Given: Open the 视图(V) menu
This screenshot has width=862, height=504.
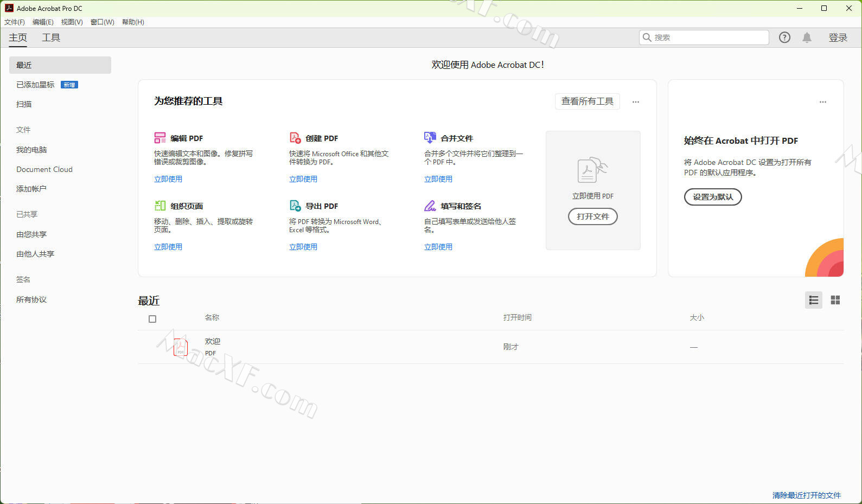Looking at the screenshot, I should coord(72,22).
